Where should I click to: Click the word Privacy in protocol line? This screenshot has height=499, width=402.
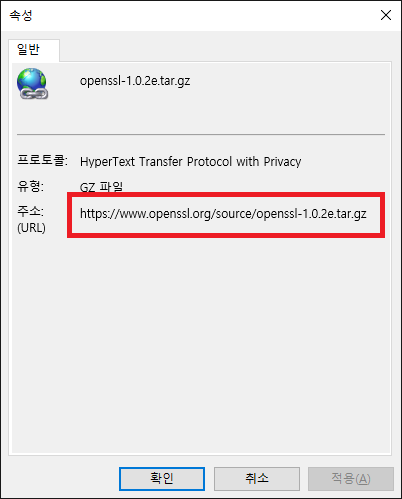(282, 162)
